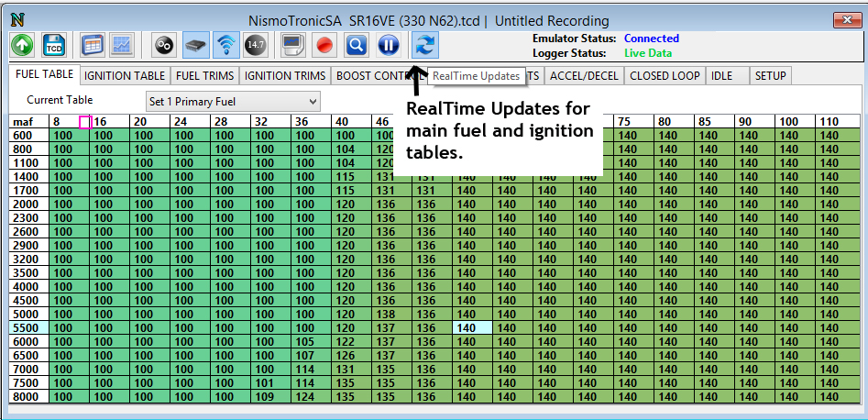This screenshot has height=420, width=868.
Task: Toggle the wireless signal icon
Action: coord(225,46)
